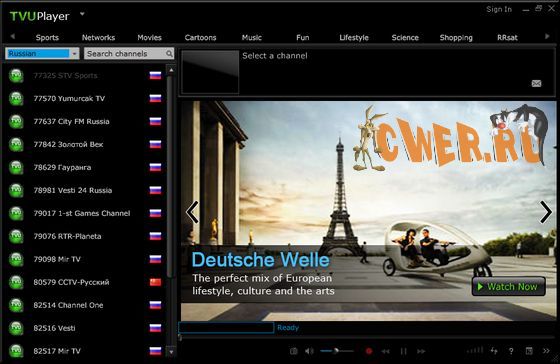Mute audio with the speaker icon

[x=309, y=351]
